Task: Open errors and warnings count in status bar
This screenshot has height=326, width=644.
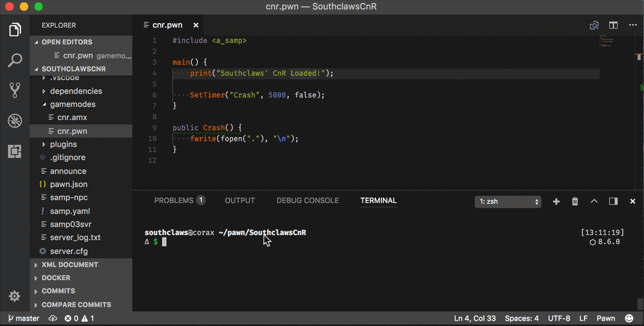Action: pos(79,318)
